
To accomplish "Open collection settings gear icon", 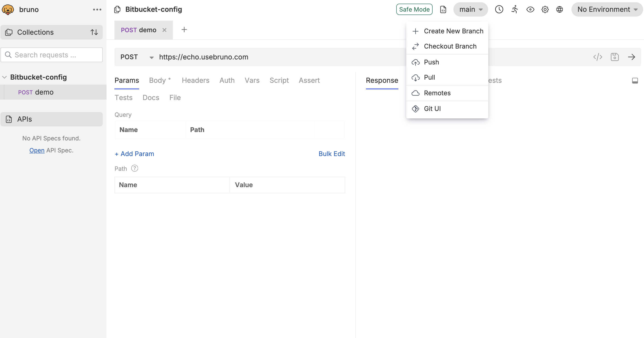I will 545,10.
